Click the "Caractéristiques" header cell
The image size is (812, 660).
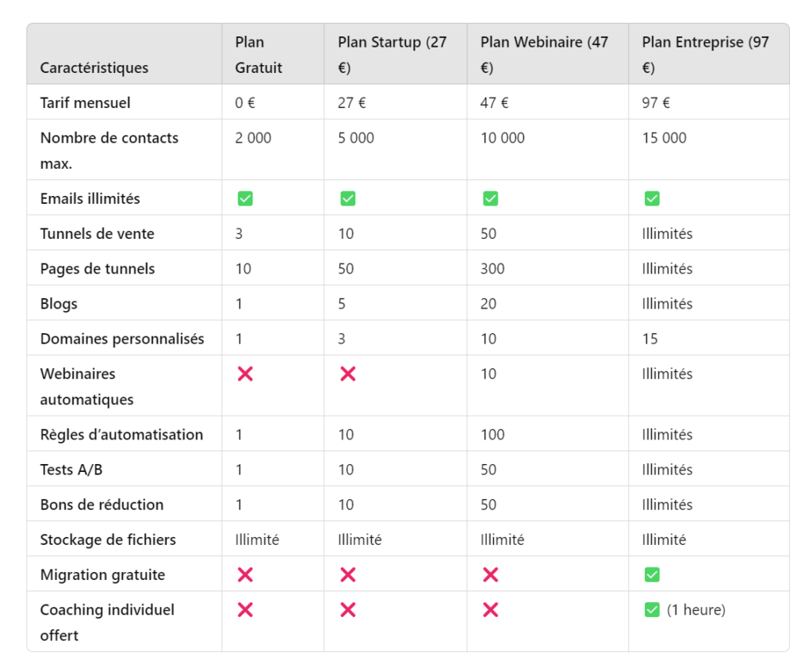click(94, 67)
